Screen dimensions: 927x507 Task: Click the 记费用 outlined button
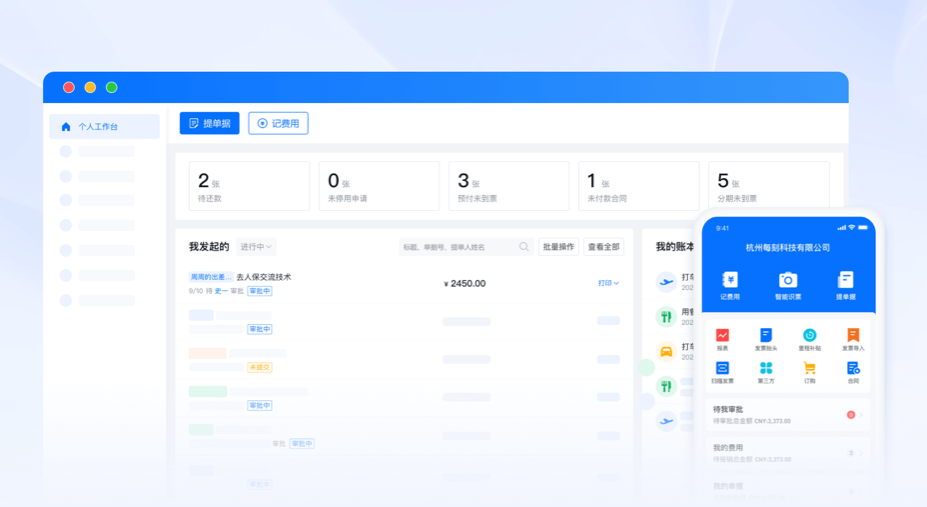[x=278, y=123]
